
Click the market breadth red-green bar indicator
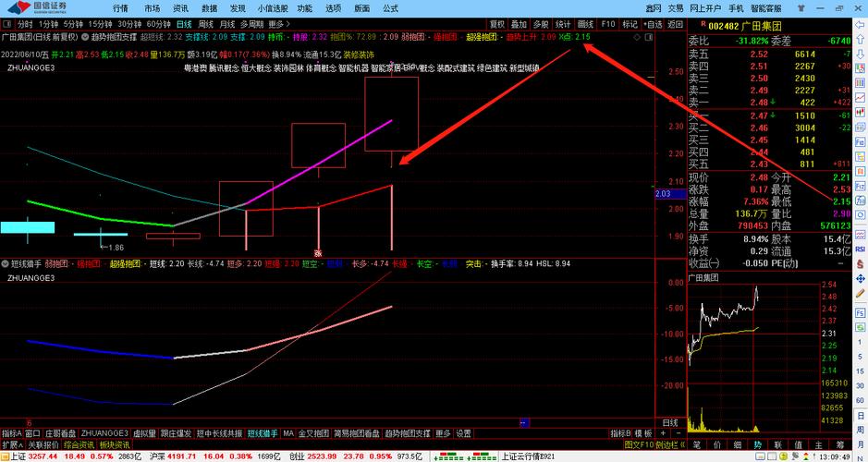464,457
